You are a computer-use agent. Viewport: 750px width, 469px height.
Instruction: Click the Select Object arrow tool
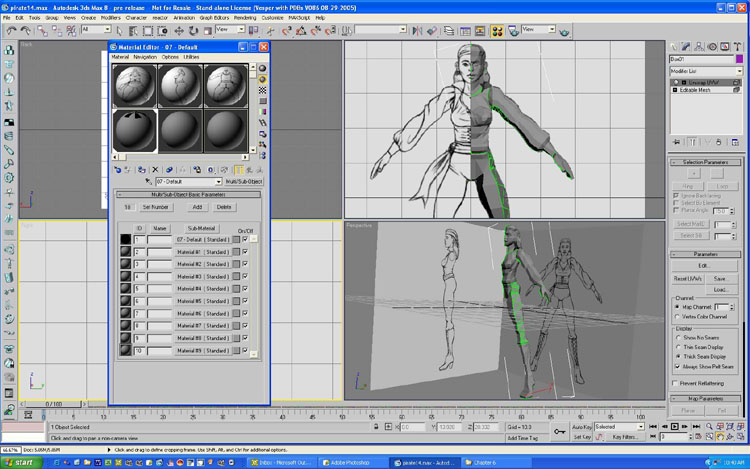click(121, 30)
